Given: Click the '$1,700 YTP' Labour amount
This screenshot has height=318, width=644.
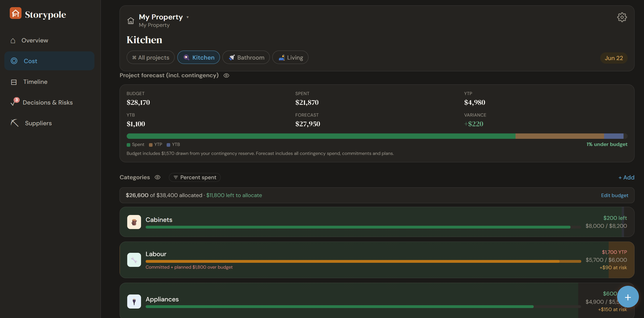Looking at the screenshot, I should click(614, 252).
